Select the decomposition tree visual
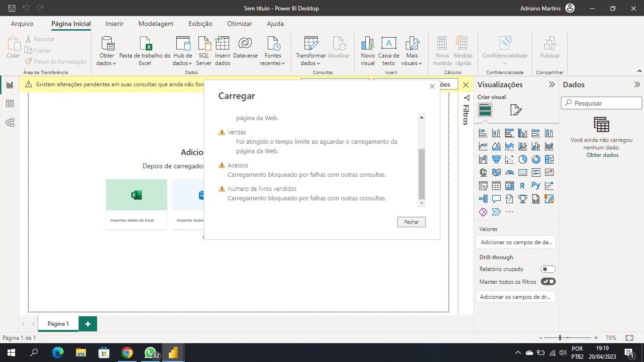644x362 pixels. click(483, 199)
